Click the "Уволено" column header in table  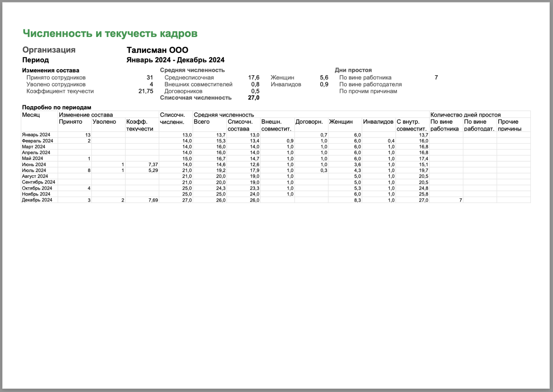tap(104, 122)
